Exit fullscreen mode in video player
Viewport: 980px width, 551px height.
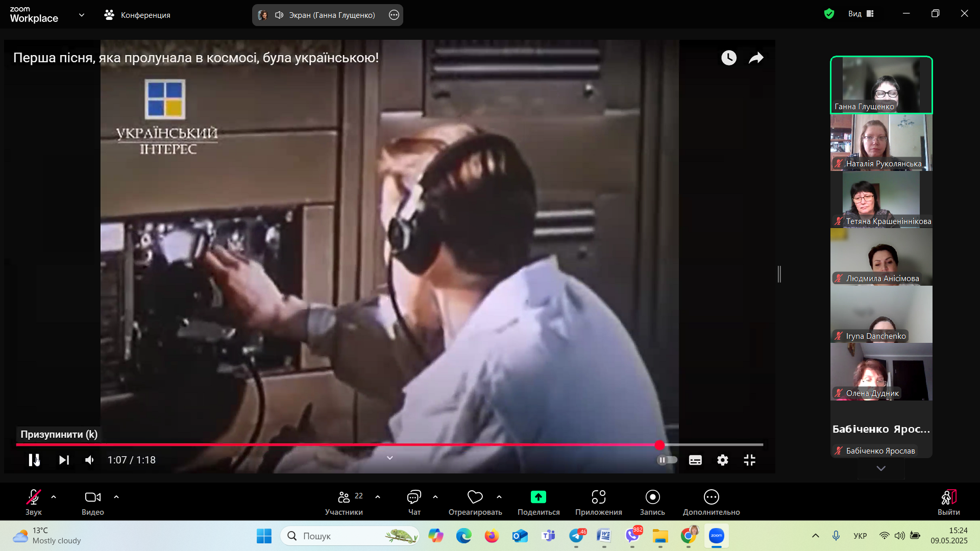749,460
